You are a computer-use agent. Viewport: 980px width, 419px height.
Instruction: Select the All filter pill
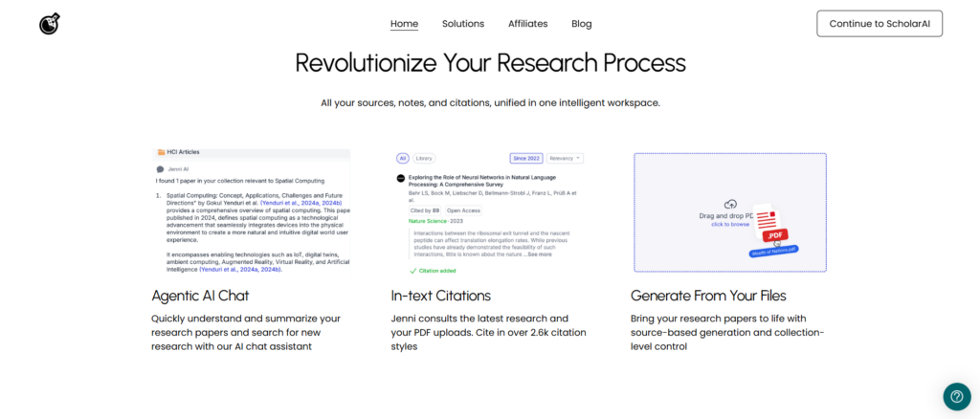tap(403, 159)
